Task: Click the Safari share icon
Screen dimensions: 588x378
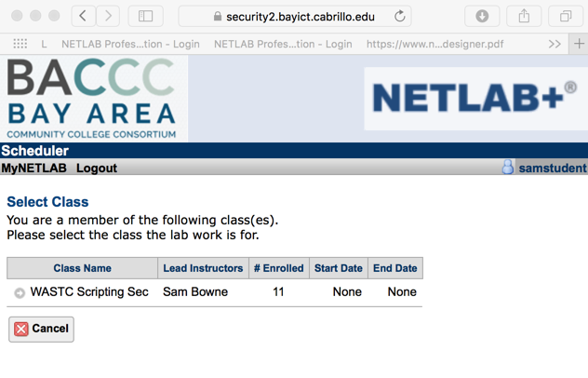Action: [524, 16]
